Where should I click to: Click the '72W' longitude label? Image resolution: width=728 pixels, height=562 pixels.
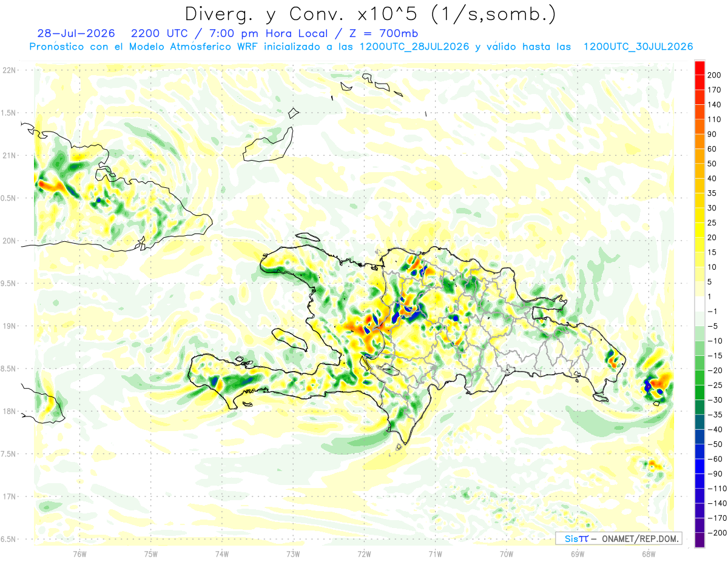point(364,554)
